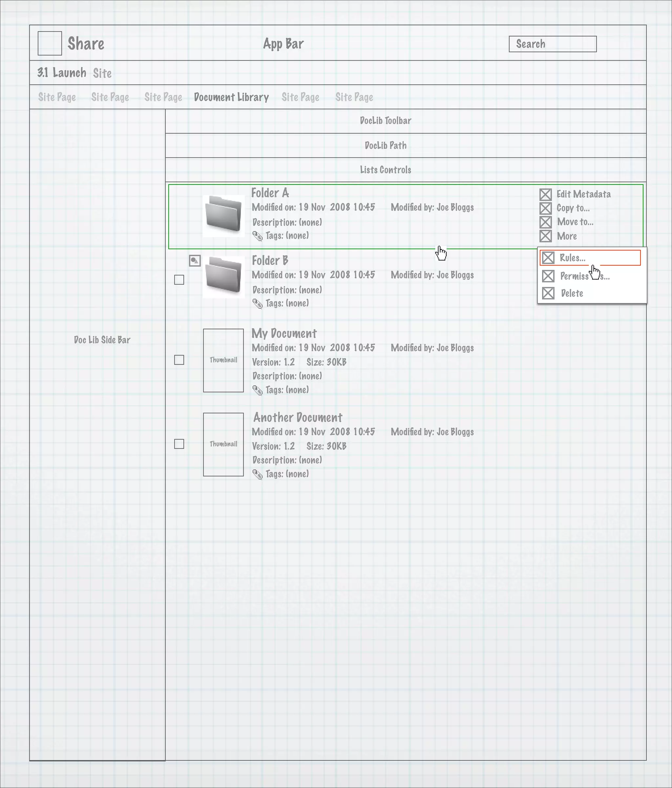Tick the checkbox next to Folder B

[x=179, y=280]
